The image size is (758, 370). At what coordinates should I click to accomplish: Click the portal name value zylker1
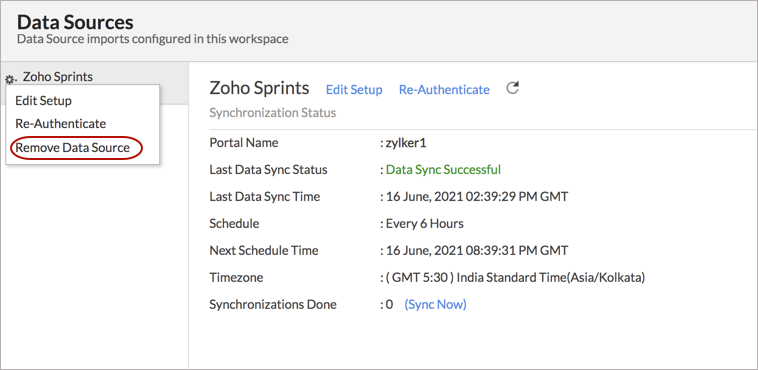(406, 143)
